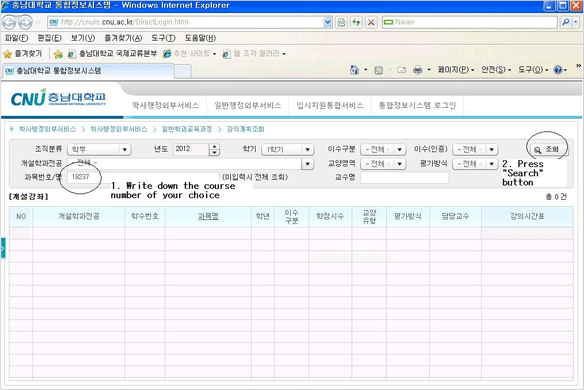Image resolution: width=584 pixels, height=390 pixels.
Task: Click the NO column header
Action: pyautogui.click(x=21, y=216)
